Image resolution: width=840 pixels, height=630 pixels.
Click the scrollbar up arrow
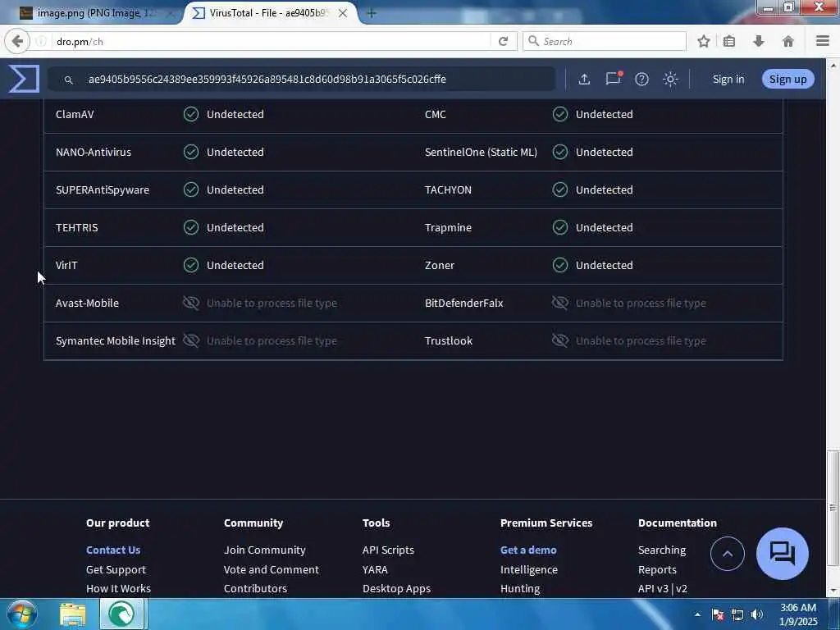pyautogui.click(x=833, y=66)
